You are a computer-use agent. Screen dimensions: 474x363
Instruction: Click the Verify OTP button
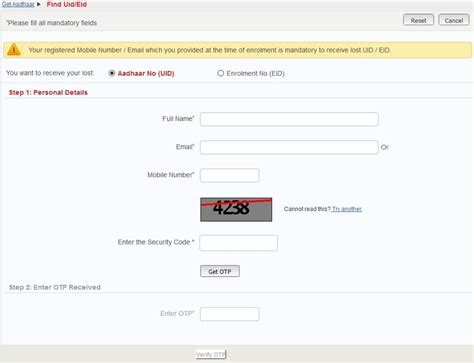click(211, 354)
